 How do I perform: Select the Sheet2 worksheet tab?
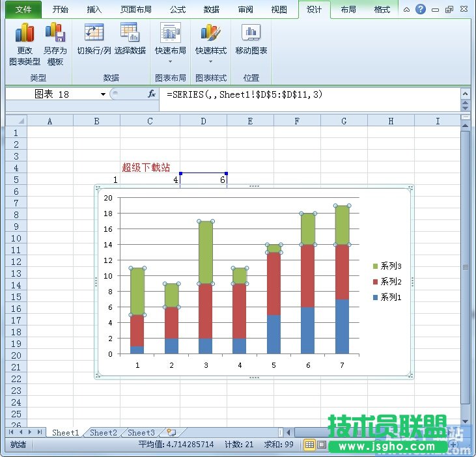[x=104, y=432]
